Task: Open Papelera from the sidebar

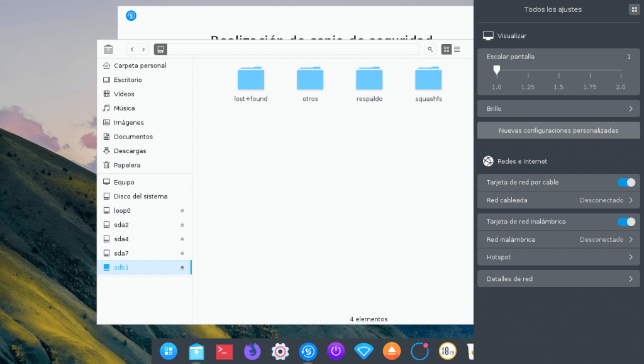Action: click(127, 165)
